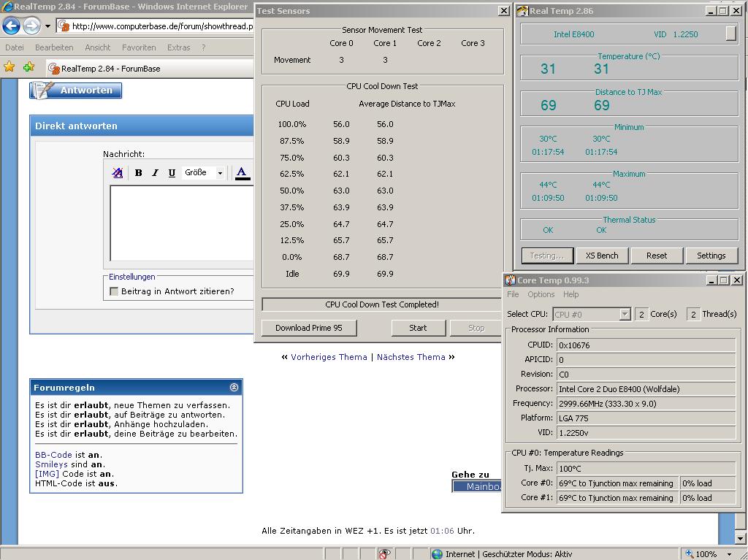
Task: Click the Testing... button in Real Temp
Action: 546,256
